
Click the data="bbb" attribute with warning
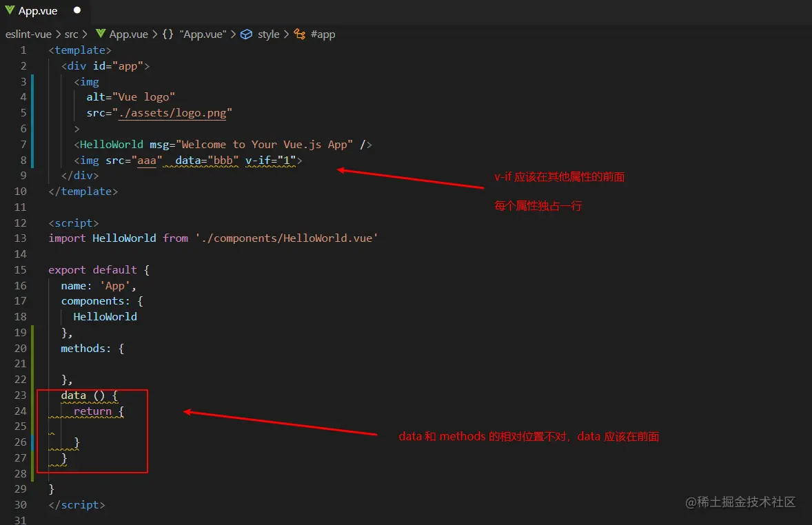[x=207, y=161]
